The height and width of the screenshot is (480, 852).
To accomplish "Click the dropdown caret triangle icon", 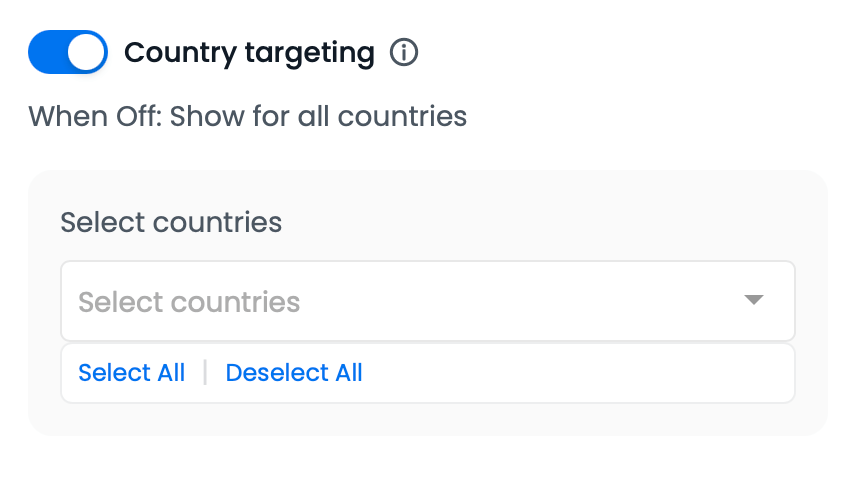I will [x=754, y=301].
